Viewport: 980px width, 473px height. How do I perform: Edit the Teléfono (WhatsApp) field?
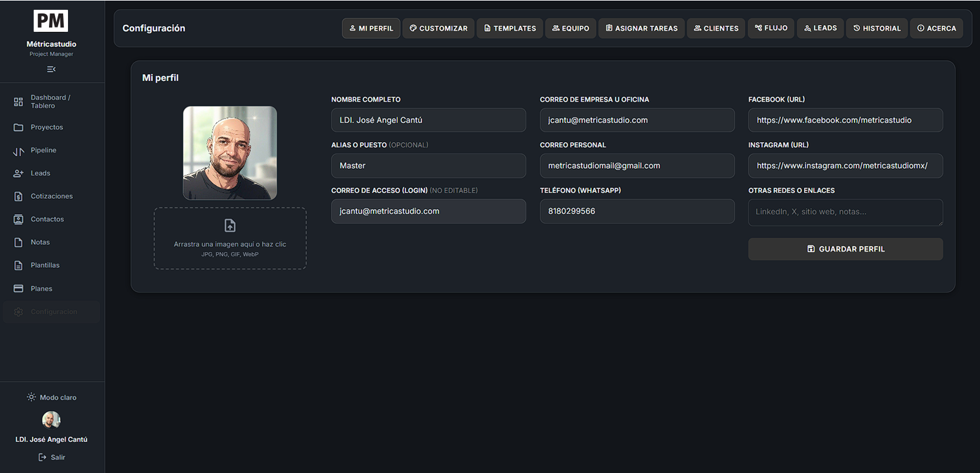pos(637,211)
